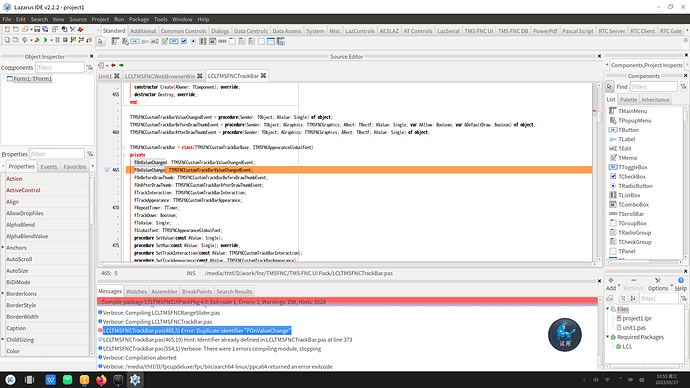
Task: Click the clear filter icon next to Components filter
Action: [90, 68]
